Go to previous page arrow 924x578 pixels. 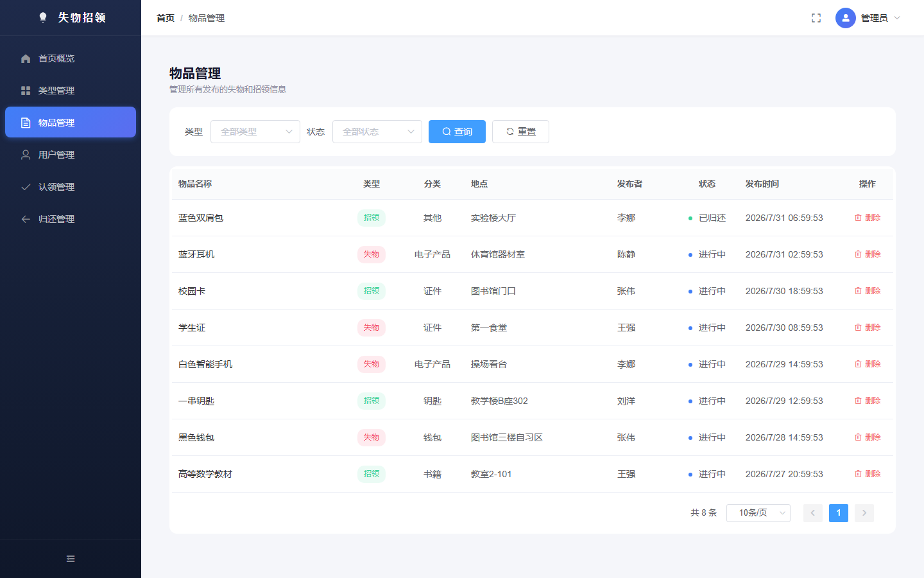click(813, 512)
